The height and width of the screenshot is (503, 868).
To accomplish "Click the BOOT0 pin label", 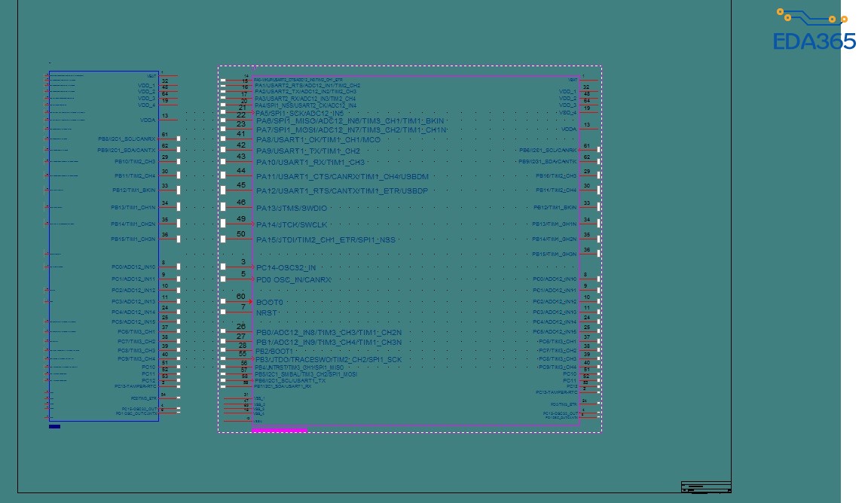I will tap(269, 303).
